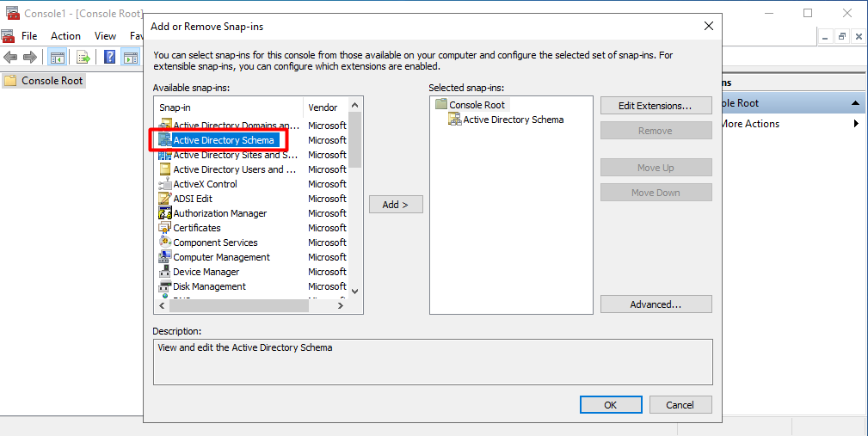Maximize the Console1 window

(x=808, y=13)
